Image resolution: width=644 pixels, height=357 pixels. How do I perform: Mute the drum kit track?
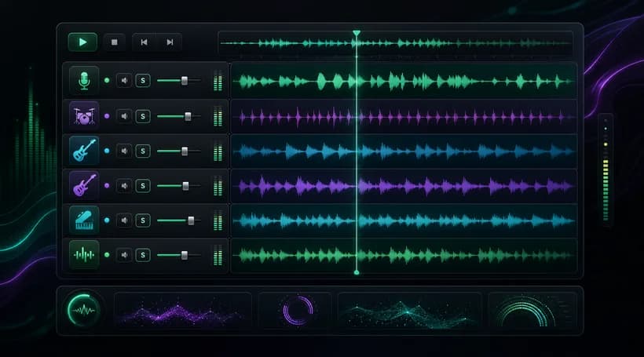point(124,116)
